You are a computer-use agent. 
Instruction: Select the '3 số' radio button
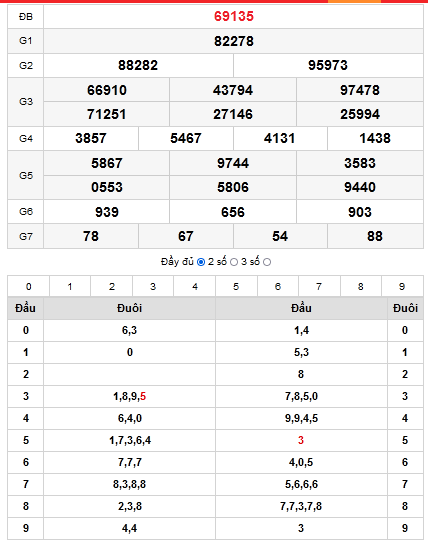tap(267, 262)
